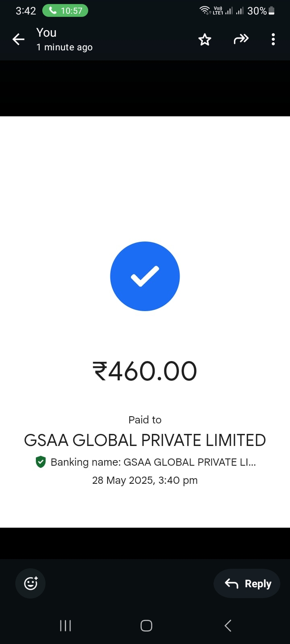Tap the Reply button
The image size is (290, 644).
[x=247, y=583]
